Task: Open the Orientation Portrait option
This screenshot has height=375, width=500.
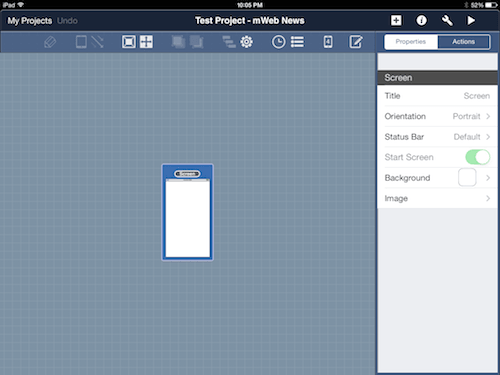Action: 437,116
